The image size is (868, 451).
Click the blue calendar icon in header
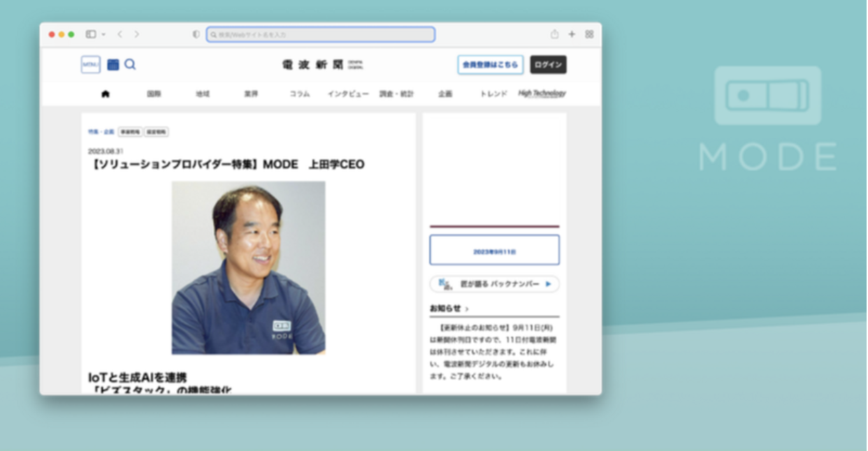click(x=113, y=65)
